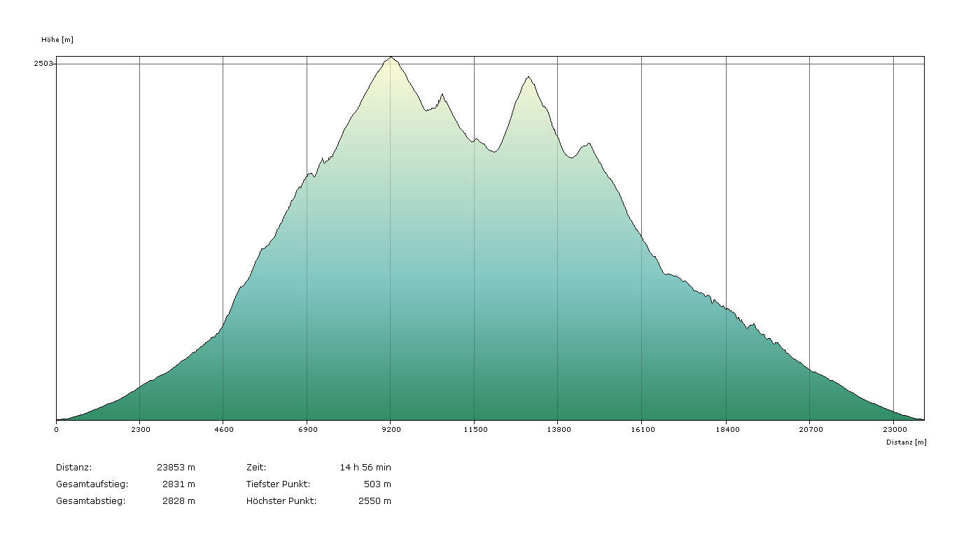
Task: Click the 2828 m descent value
Action: (x=179, y=500)
